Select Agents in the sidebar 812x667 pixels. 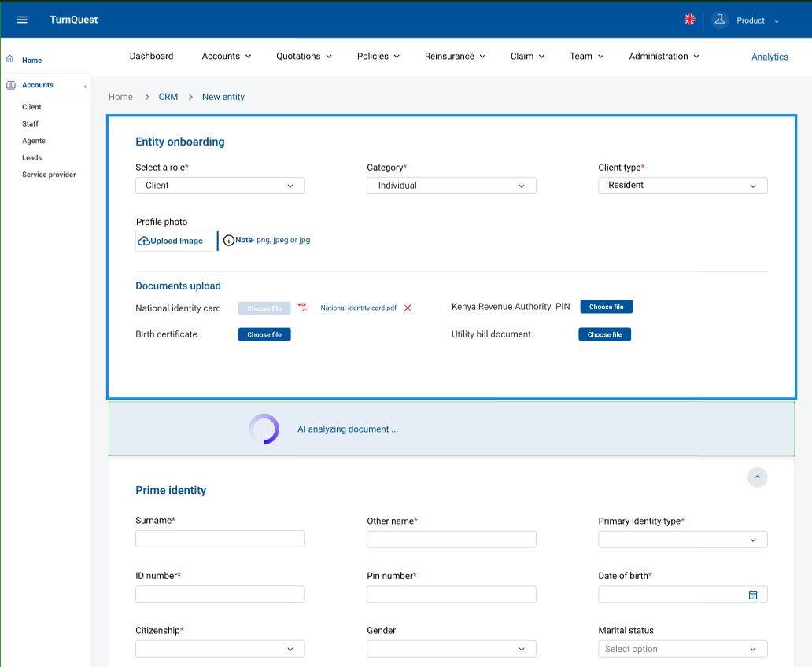(x=34, y=141)
